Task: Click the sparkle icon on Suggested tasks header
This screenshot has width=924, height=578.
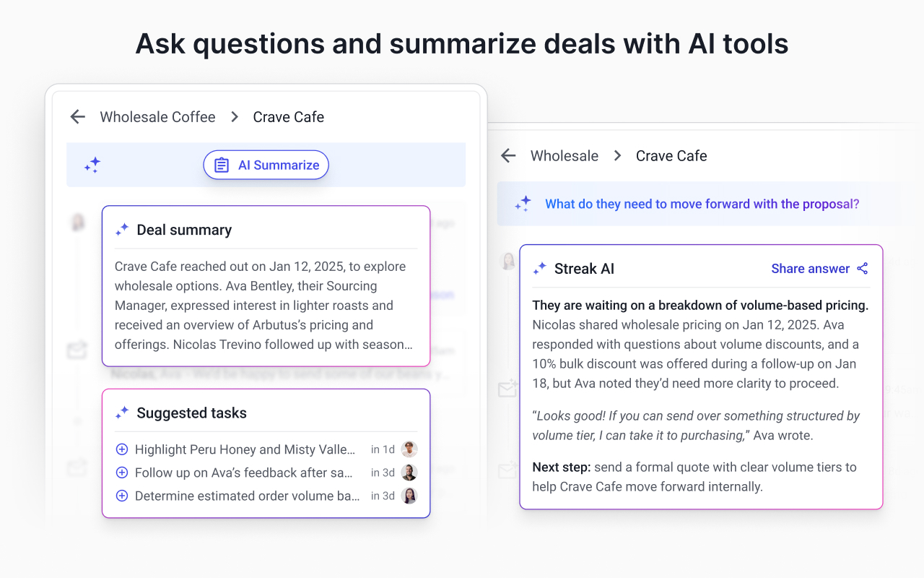Action: pyautogui.click(x=122, y=413)
